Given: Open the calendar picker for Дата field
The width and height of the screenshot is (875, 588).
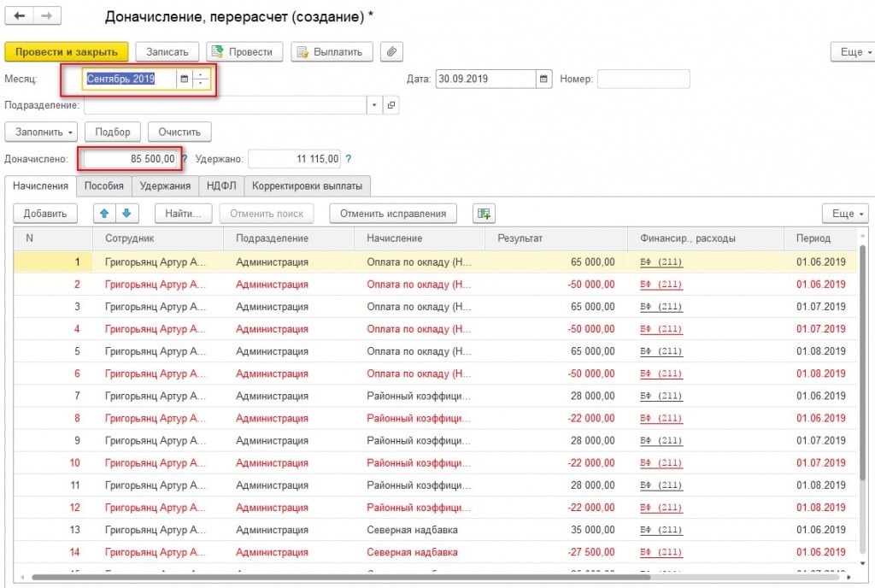Looking at the screenshot, I should (x=543, y=79).
